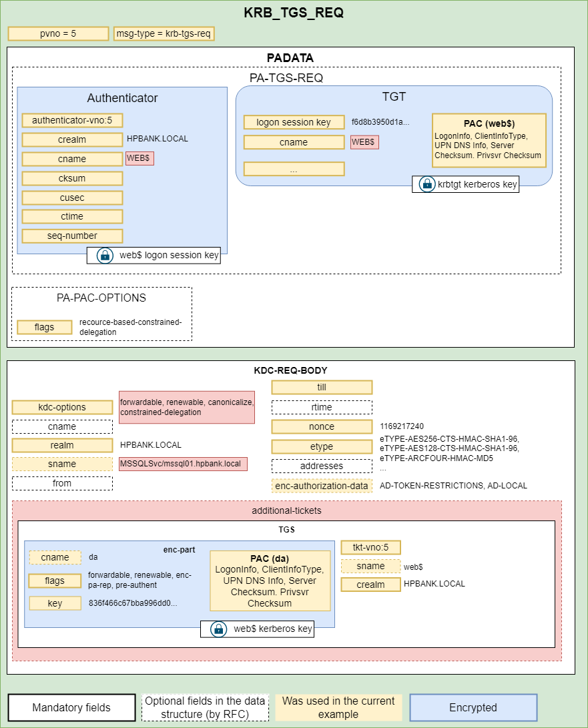The height and width of the screenshot is (728, 588).
Task: Click the Mandatory fields legend box
Action: click(71, 707)
